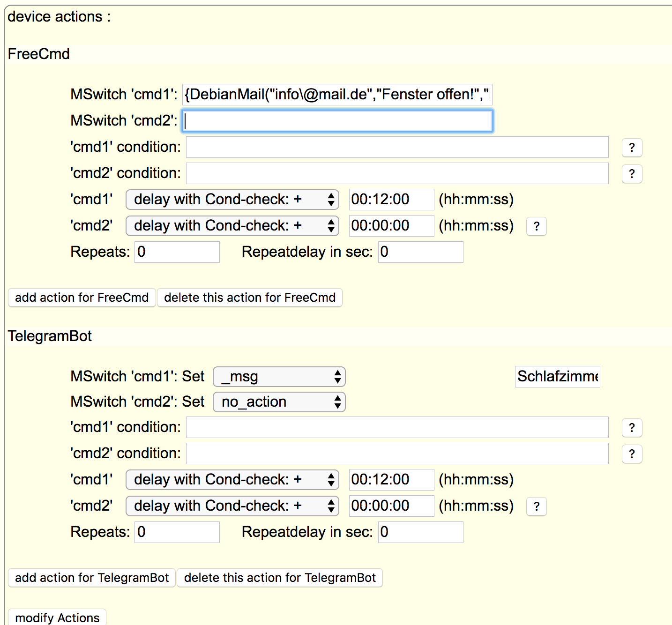Click add action for TelegramBot button
This screenshot has width=672, height=625.
pyautogui.click(x=92, y=578)
